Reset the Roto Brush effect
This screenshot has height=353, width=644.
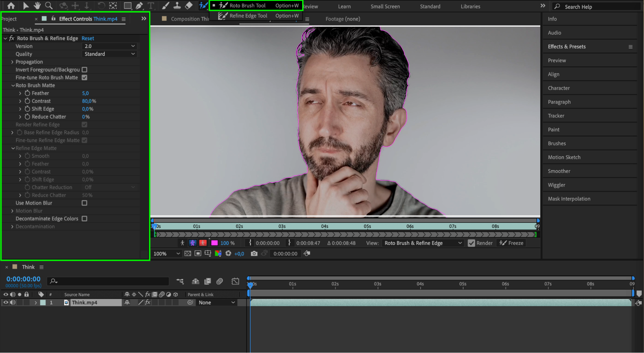tap(88, 38)
